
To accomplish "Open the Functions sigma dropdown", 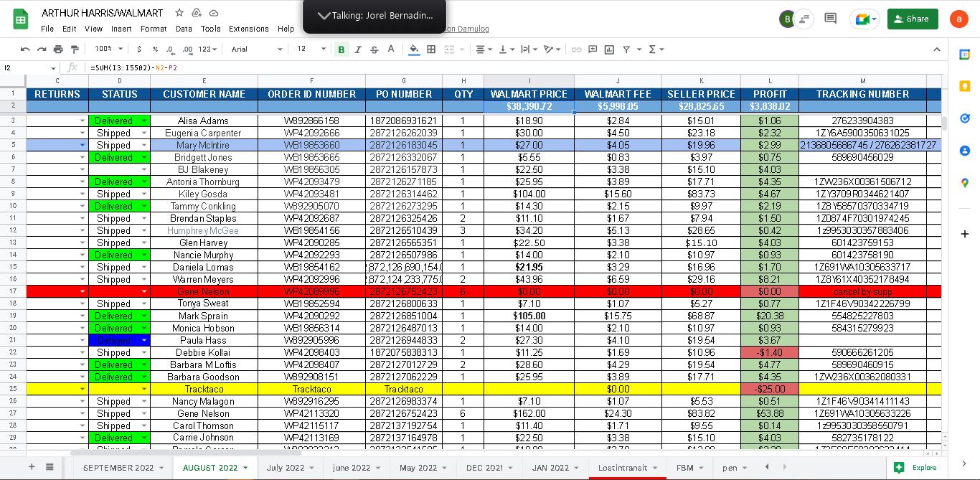I will [x=656, y=50].
